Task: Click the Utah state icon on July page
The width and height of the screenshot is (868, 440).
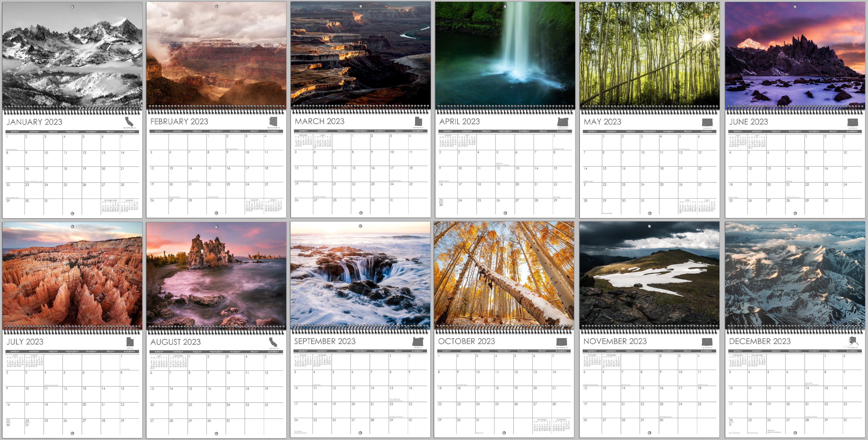Action: 130,342
